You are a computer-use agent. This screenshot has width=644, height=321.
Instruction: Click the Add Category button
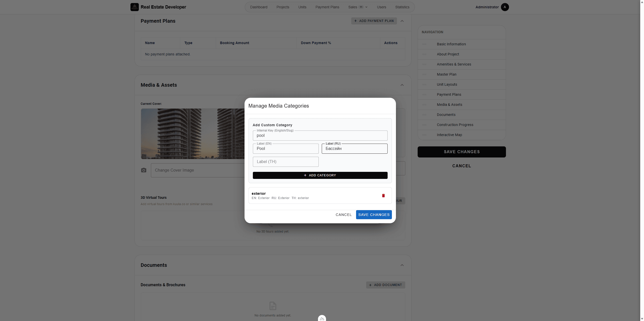[320, 175]
